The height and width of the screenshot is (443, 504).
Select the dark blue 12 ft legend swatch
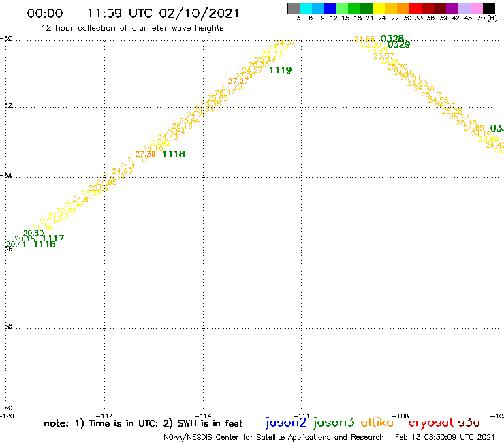pos(330,8)
